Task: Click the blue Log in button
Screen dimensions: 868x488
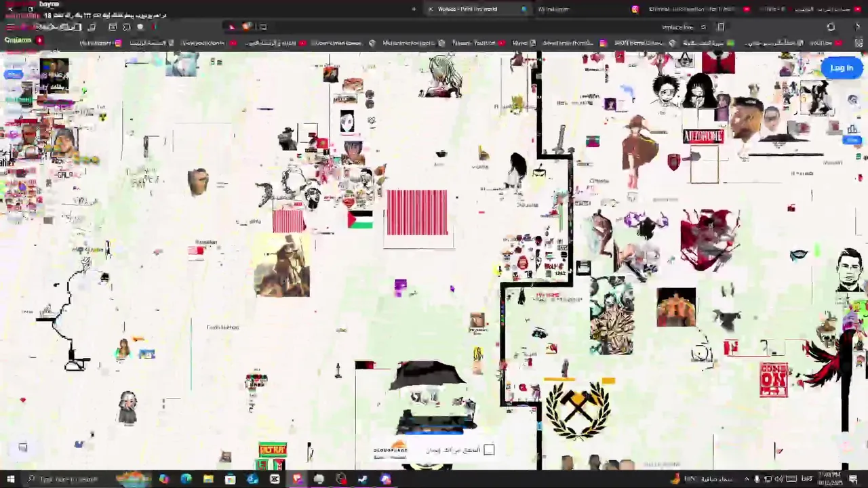Action: pos(841,68)
